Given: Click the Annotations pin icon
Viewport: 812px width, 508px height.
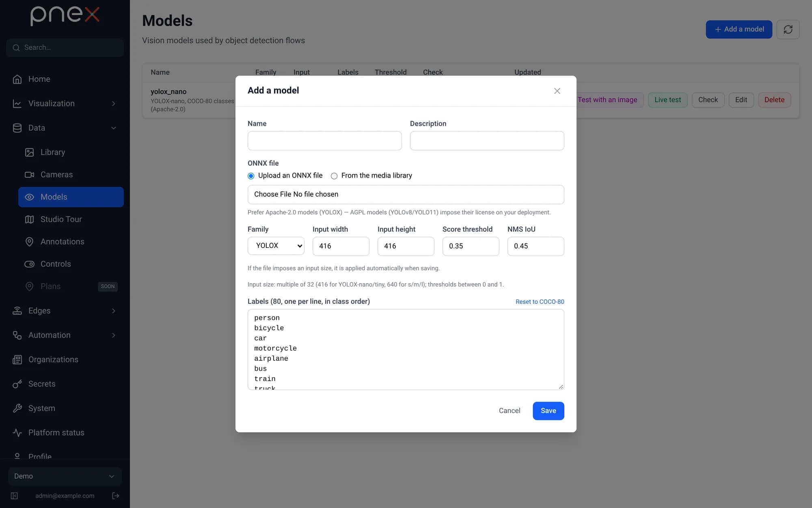Looking at the screenshot, I should coord(29,242).
